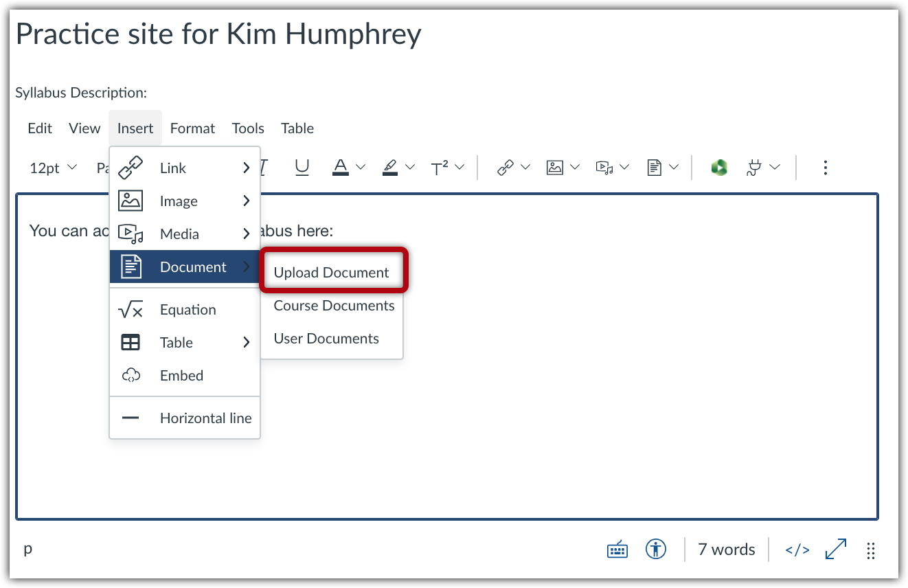
Task: Open the Format menu
Action: tap(192, 128)
